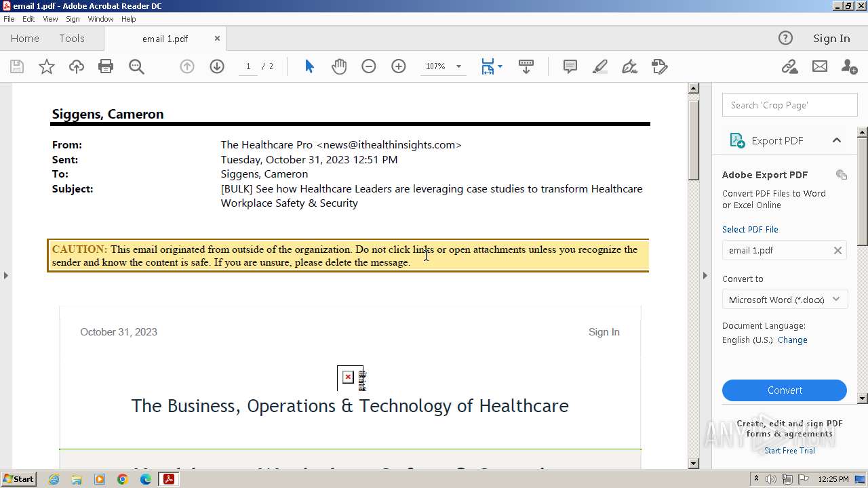
Task: Switch to the Tools tab
Action: click(x=71, y=39)
